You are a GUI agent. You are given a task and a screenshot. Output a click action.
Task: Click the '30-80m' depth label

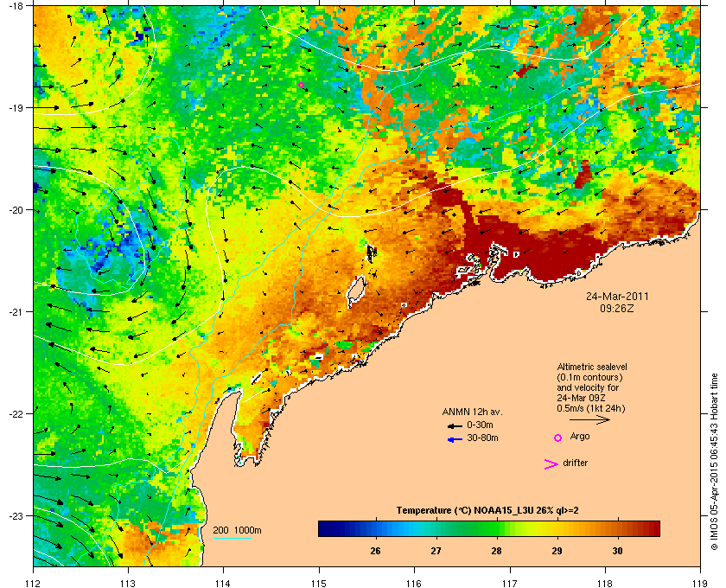click(x=482, y=438)
